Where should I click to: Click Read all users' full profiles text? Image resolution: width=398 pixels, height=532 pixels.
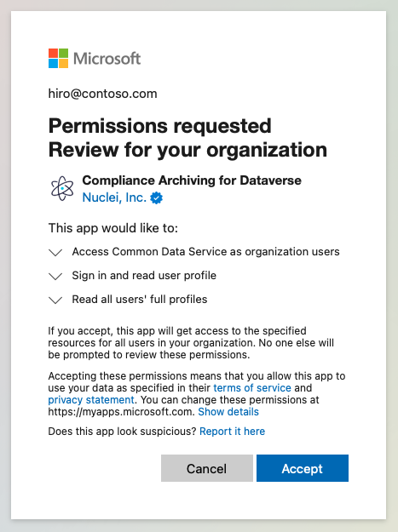(x=140, y=300)
